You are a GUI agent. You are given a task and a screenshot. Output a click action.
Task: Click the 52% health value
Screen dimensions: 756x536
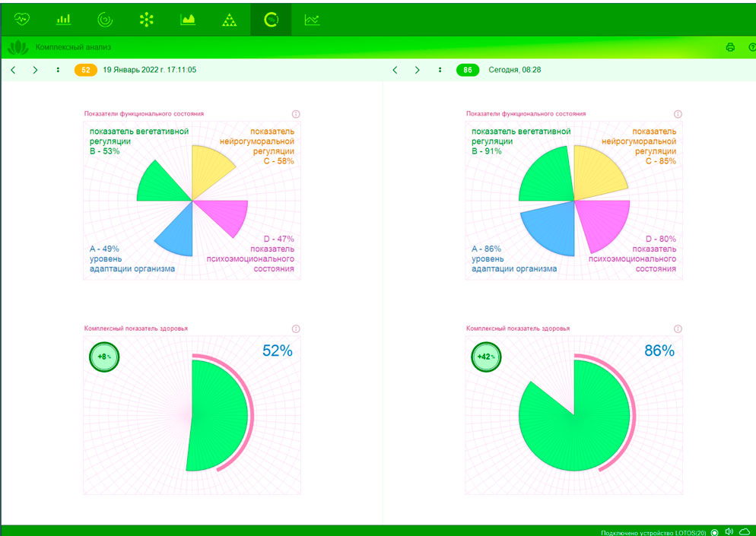tap(278, 351)
